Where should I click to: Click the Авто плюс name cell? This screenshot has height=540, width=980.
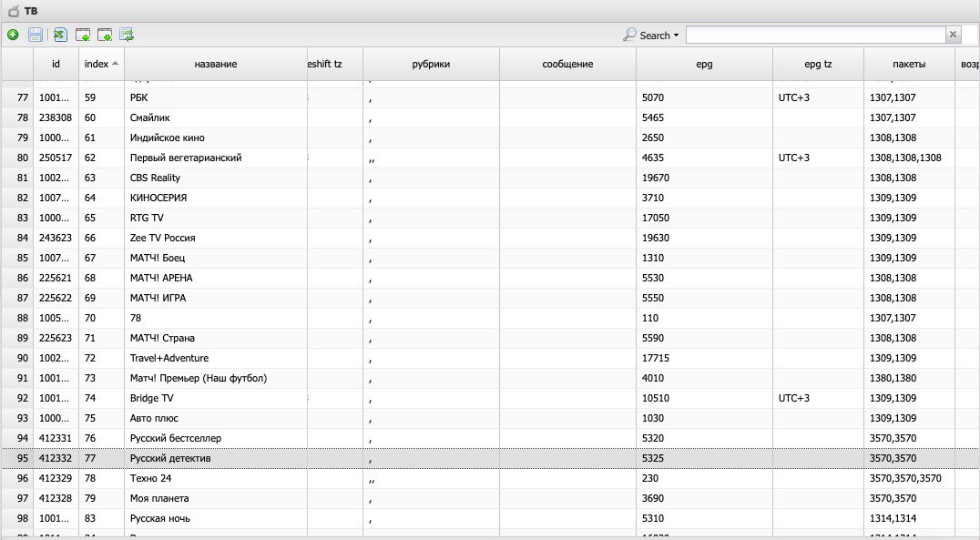coord(216,417)
